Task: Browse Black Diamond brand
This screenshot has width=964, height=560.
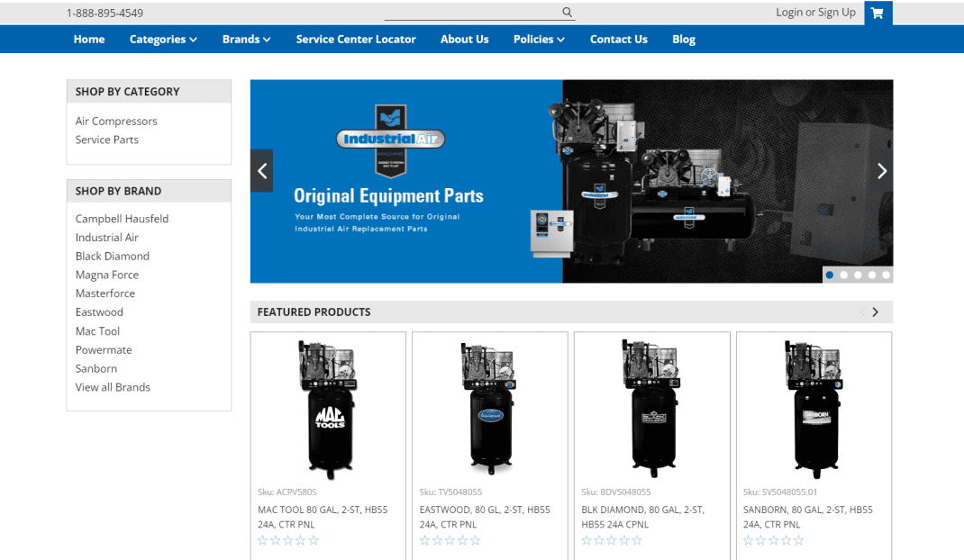Action: point(113,257)
